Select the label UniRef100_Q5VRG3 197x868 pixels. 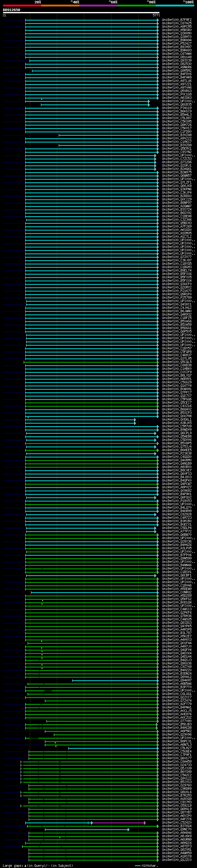point(177,91)
